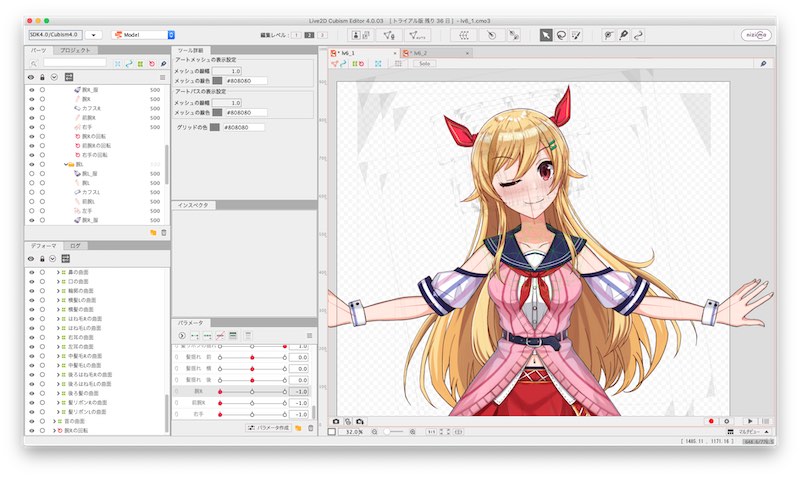Viewport: 800px width, 477px height.
Task: Click the canvas zoom slider
Action: pos(393,432)
